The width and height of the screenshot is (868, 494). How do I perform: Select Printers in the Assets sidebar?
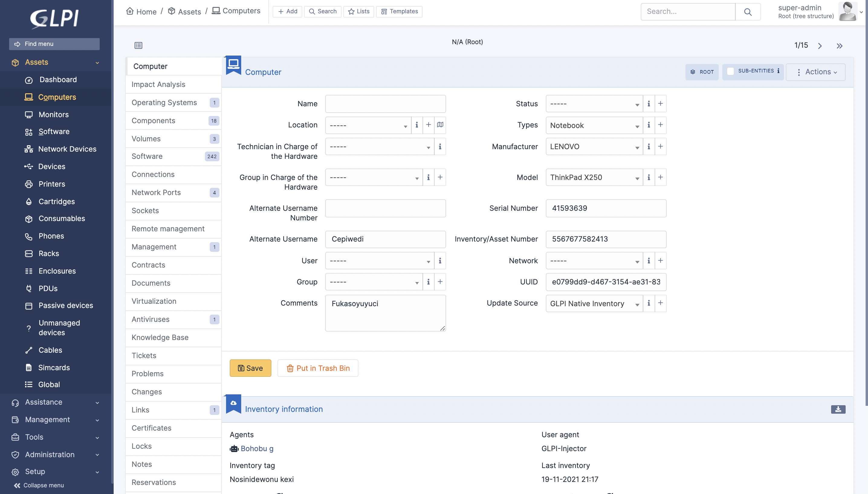point(52,184)
